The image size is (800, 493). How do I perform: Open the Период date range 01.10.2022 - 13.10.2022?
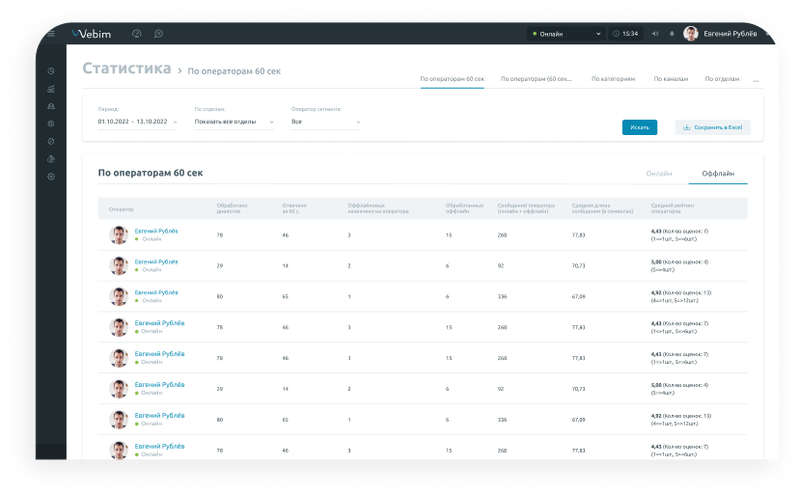click(137, 122)
